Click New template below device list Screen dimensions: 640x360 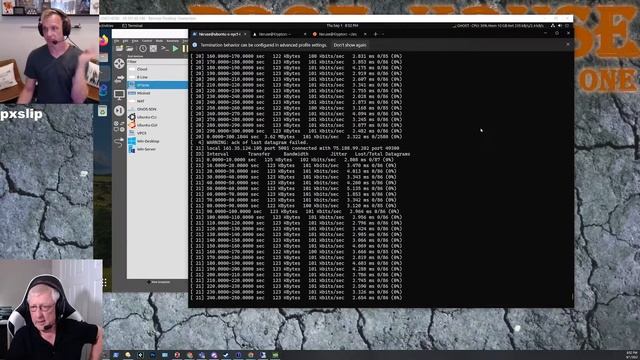tap(159, 282)
